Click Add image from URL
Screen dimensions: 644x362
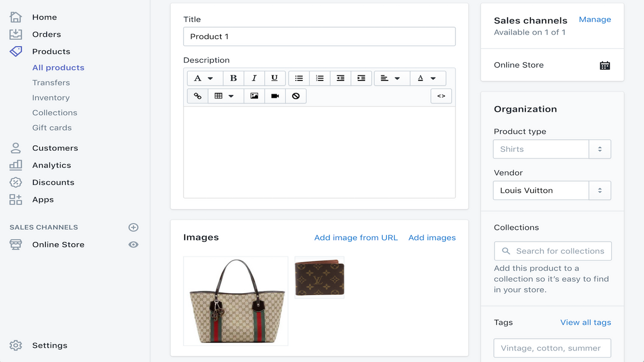tap(356, 237)
